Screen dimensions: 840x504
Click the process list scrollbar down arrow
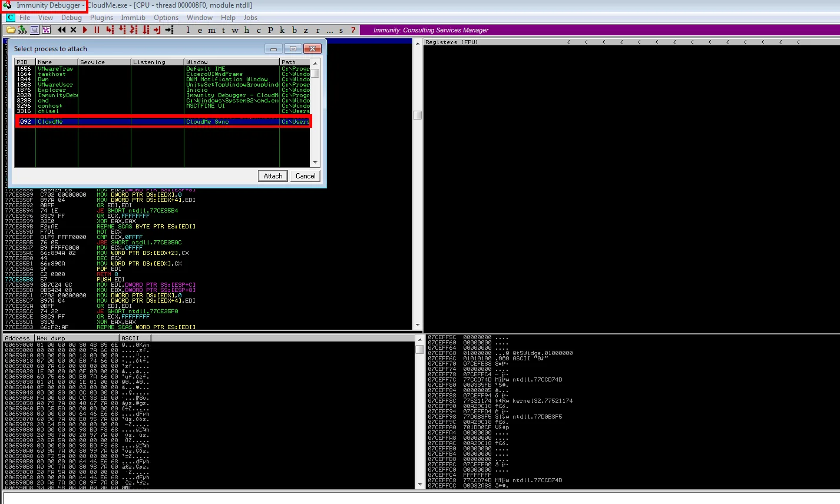point(316,163)
